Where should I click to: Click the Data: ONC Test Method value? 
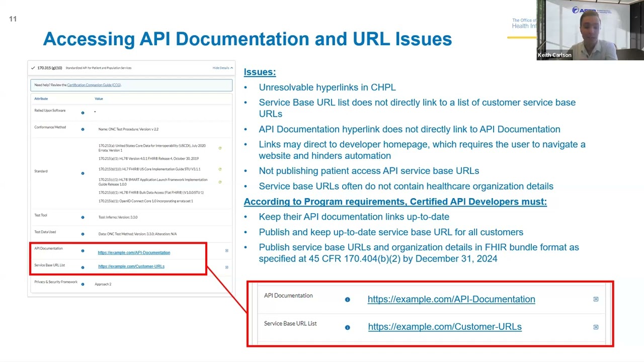coord(137,234)
